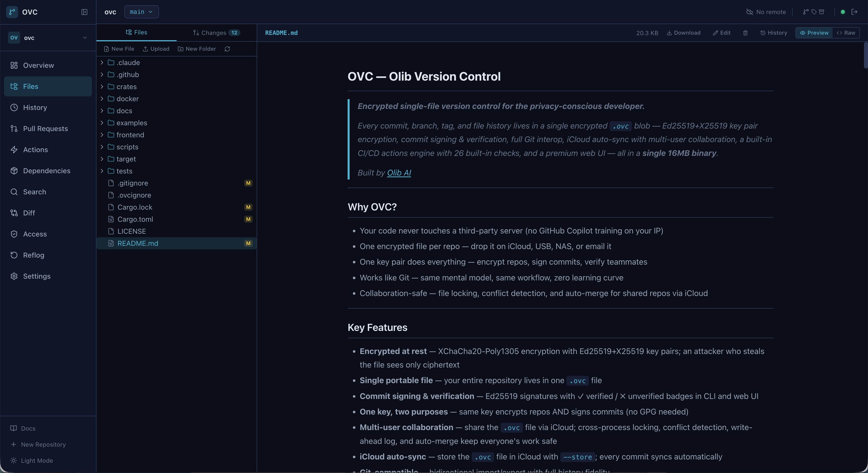Collapse the sidebar panel icon
This screenshot has height=473, width=868.
pos(84,12)
